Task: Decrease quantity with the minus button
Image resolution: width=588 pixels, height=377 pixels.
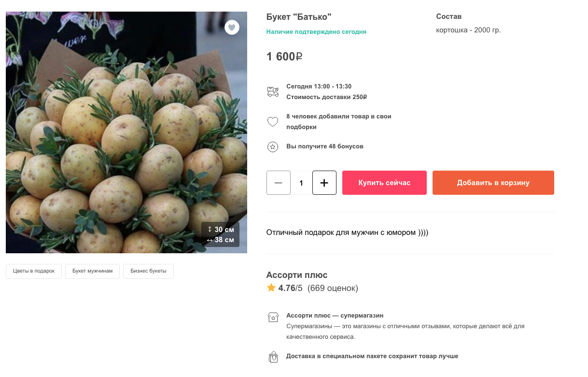Action: coord(279,183)
